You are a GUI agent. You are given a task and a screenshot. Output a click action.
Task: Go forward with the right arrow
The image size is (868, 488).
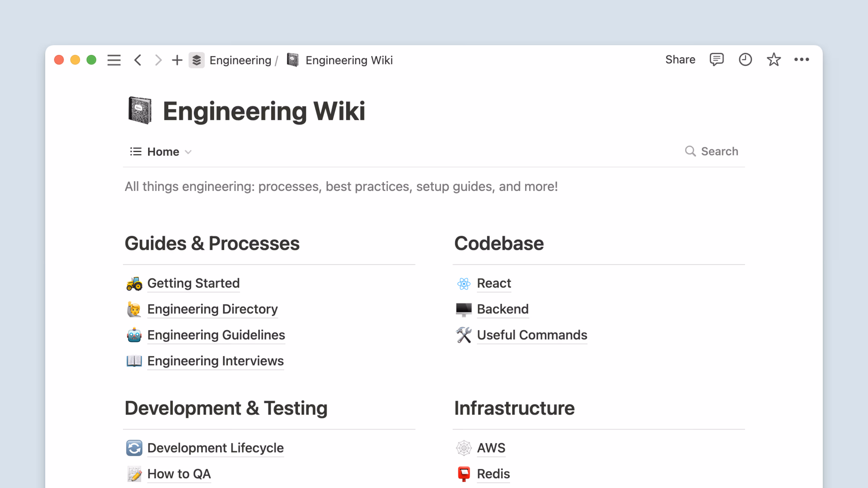pyautogui.click(x=158, y=60)
